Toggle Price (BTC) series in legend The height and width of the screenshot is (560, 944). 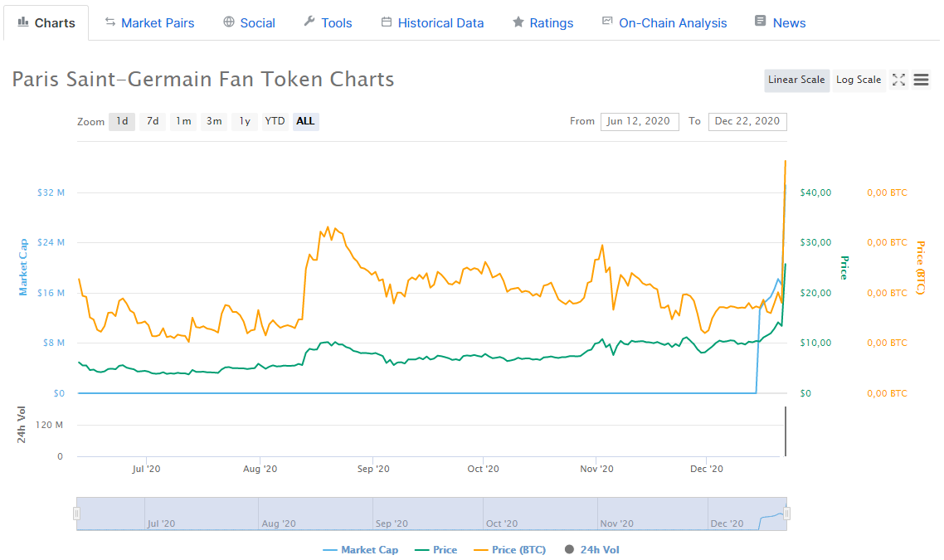point(510,550)
